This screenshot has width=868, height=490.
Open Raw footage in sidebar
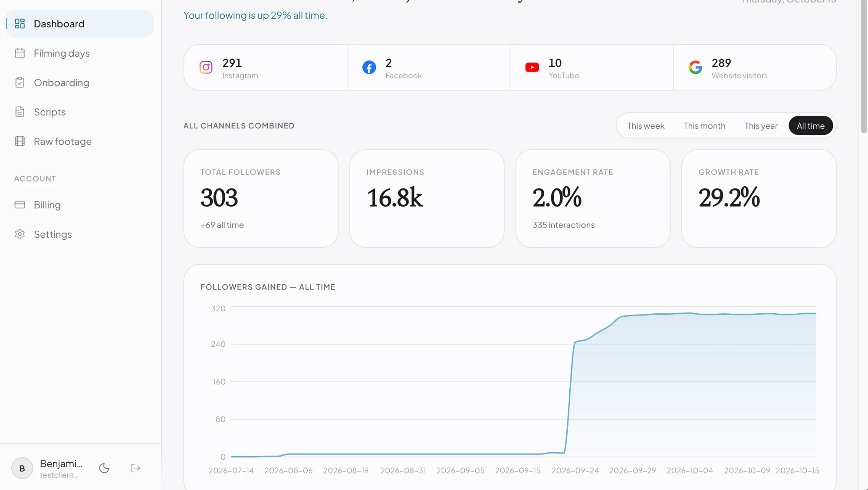(x=80, y=141)
